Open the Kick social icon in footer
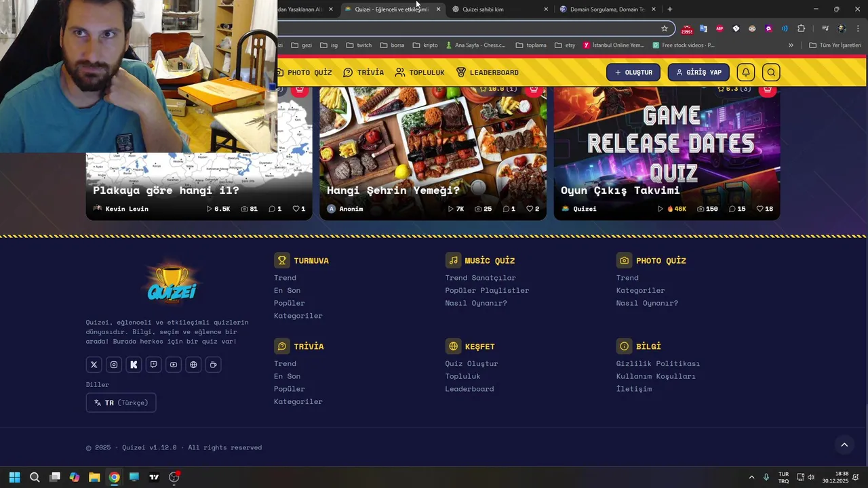868x488 pixels. pyautogui.click(x=134, y=365)
